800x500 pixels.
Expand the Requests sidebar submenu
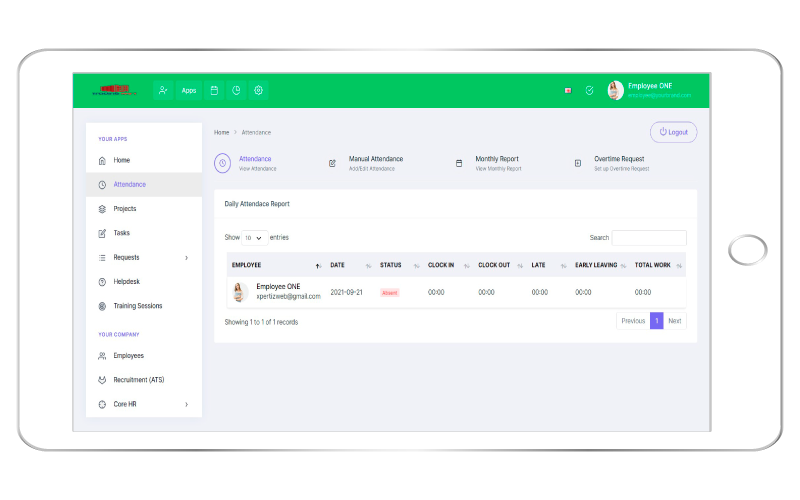click(186, 258)
